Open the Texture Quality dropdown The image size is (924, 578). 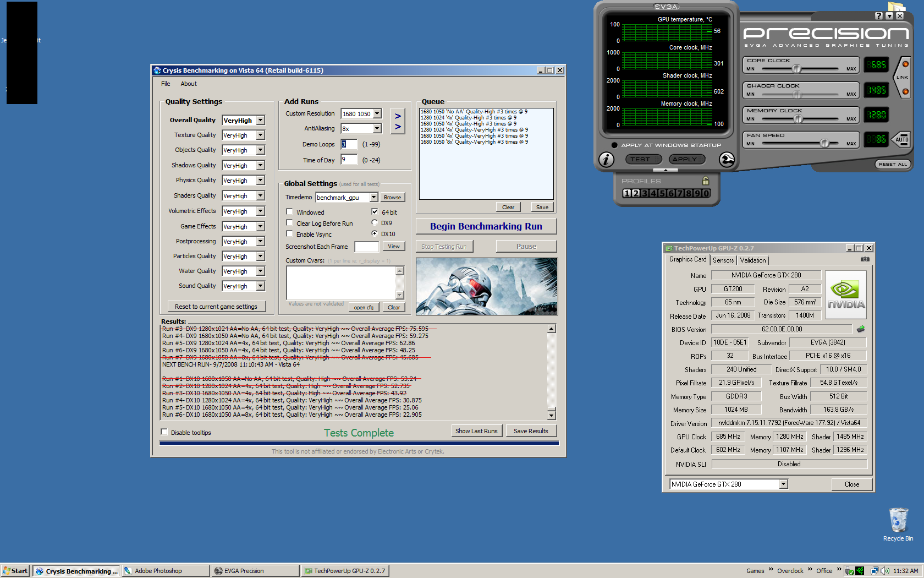[260, 135]
